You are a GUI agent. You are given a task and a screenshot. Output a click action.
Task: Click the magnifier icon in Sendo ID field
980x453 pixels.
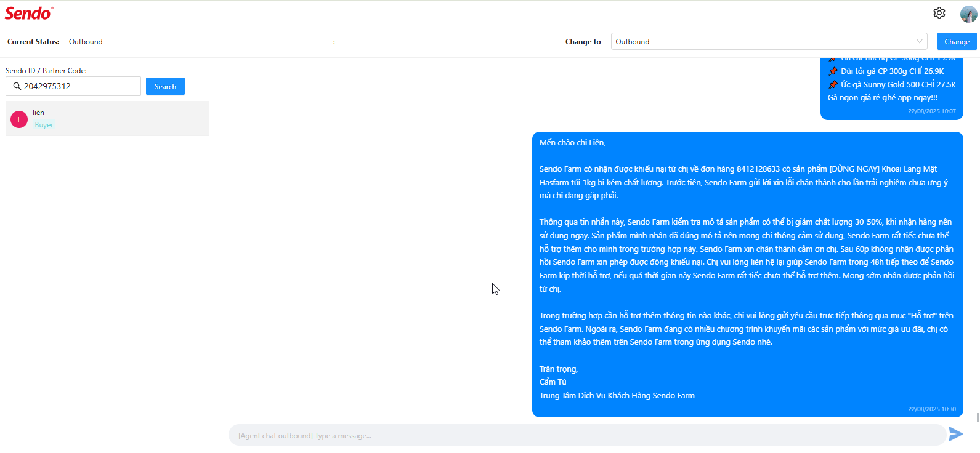click(17, 86)
